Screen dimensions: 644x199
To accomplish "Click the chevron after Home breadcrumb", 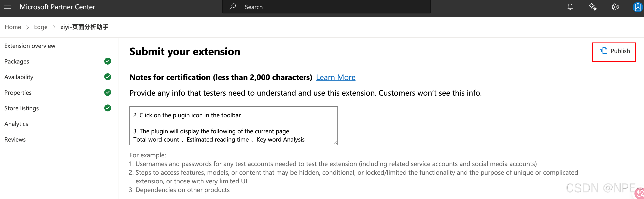I will coord(28,27).
